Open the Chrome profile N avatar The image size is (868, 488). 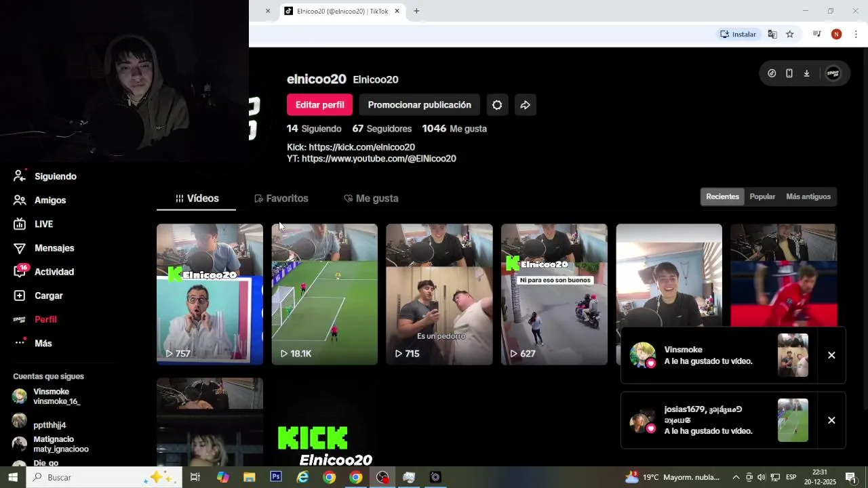pos(836,34)
